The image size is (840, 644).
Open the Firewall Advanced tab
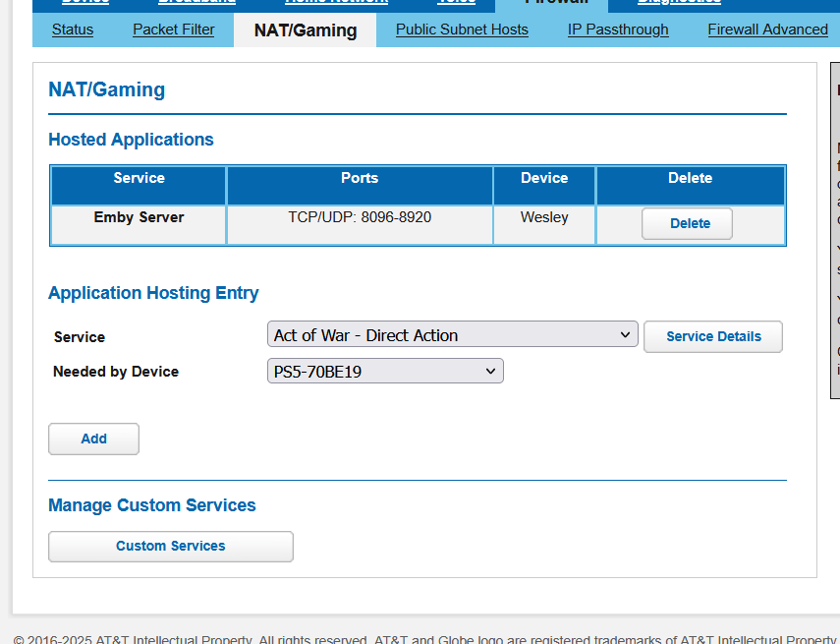point(767,29)
